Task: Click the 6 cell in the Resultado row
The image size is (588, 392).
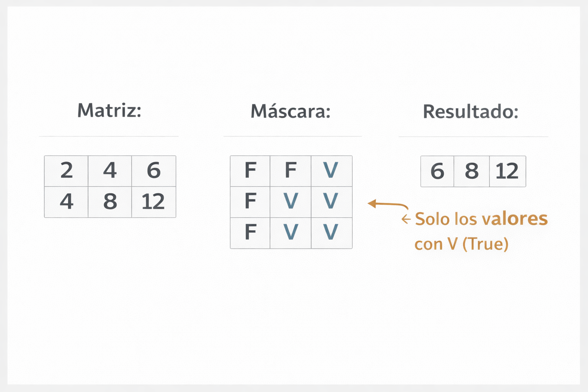Action: 437,171
